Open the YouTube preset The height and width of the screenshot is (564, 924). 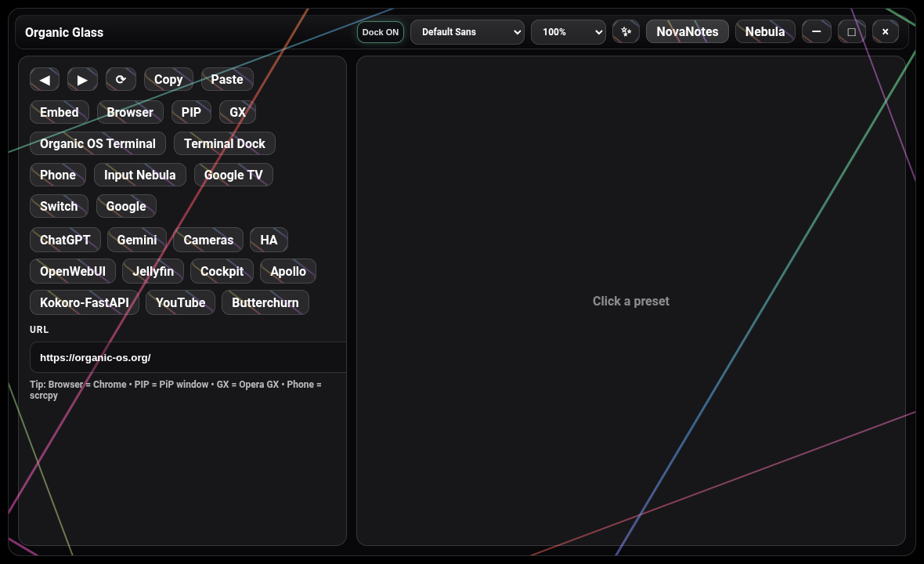(x=180, y=302)
